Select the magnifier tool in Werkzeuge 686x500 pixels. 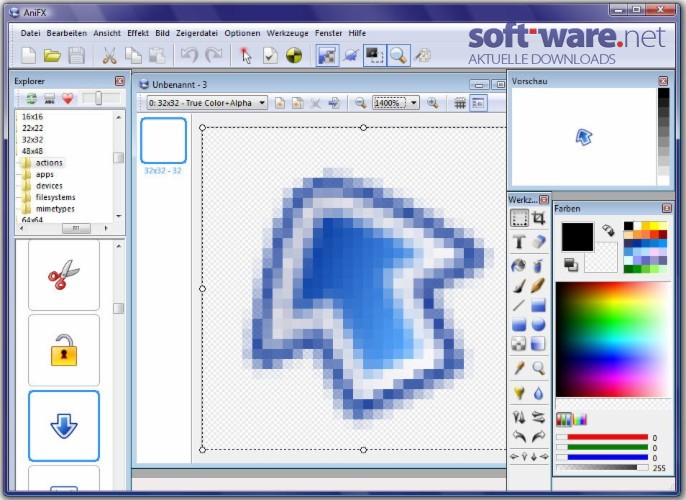538,368
